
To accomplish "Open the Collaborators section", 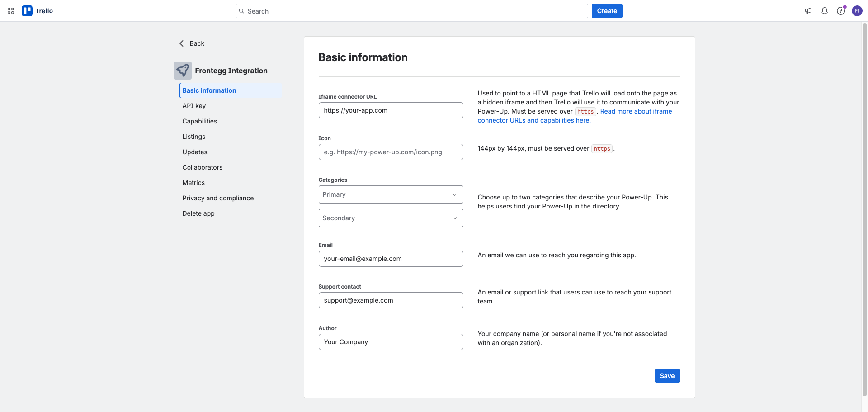I will point(203,167).
